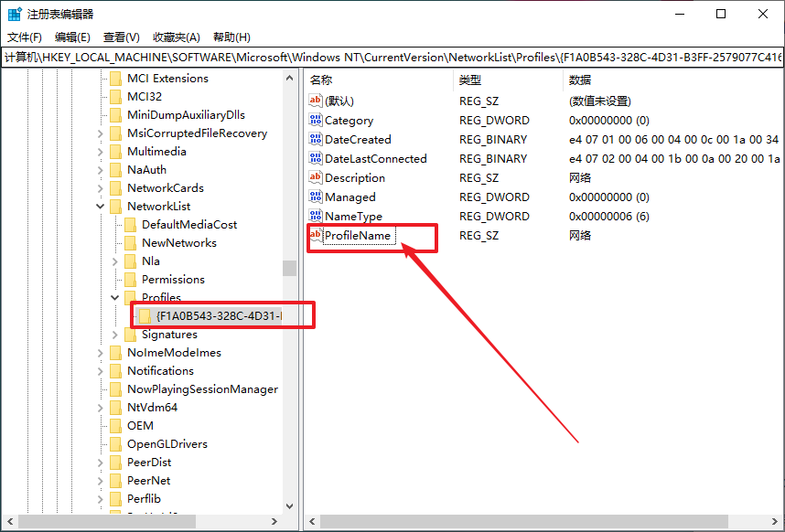Click the 名称 column header

(x=321, y=80)
